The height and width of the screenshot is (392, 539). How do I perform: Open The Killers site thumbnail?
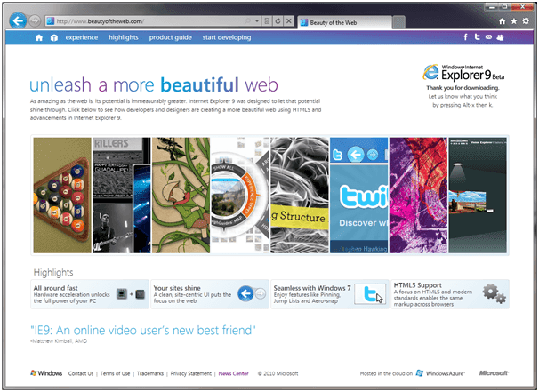[x=121, y=196]
